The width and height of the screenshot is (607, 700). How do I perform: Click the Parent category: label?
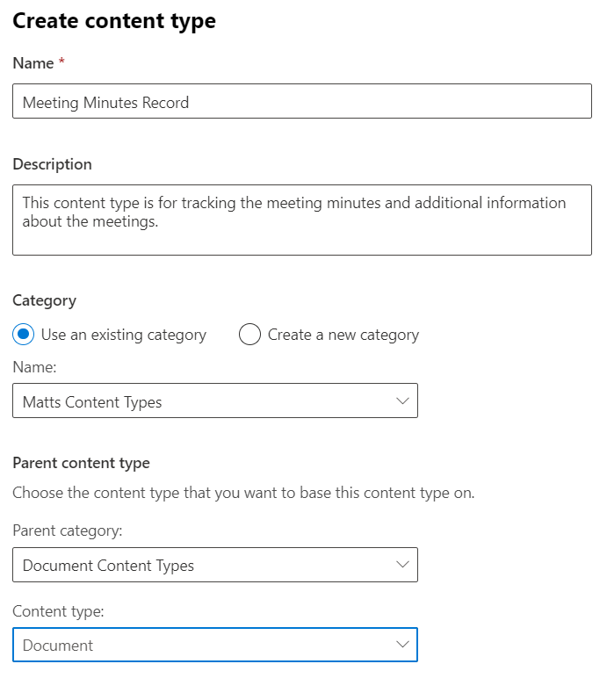[68, 530]
